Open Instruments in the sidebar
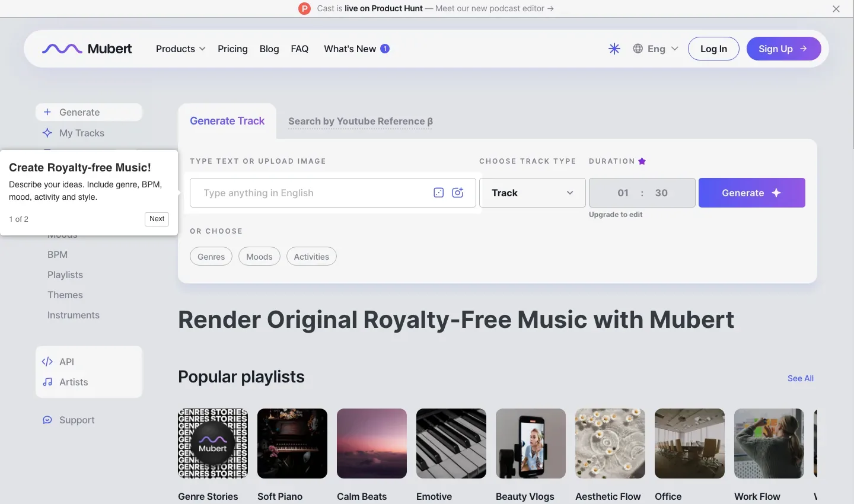The height and width of the screenshot is (504, 854). [x=74, y=315]
